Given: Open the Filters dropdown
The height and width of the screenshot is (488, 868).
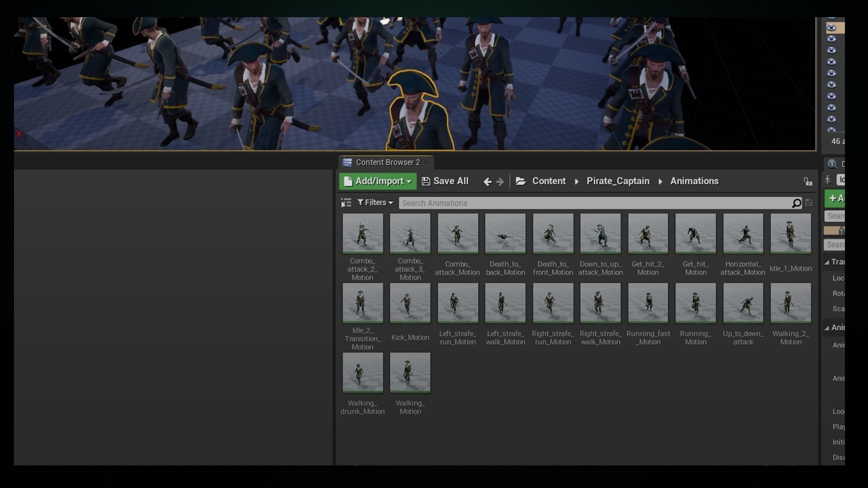Looking at the screenshot, I should [375, 203].
